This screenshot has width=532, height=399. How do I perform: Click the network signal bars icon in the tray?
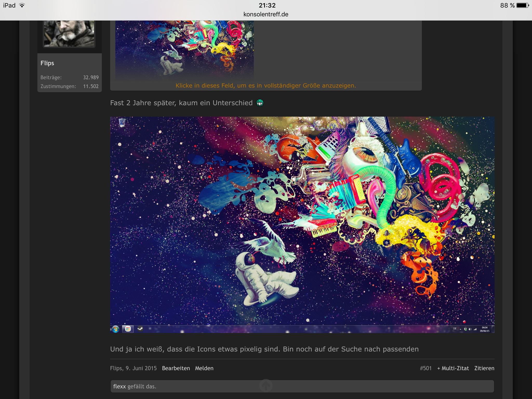(475, 329)
